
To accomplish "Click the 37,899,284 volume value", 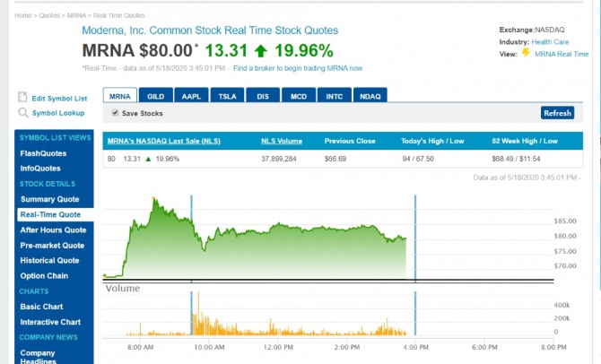I will [279, 159].
